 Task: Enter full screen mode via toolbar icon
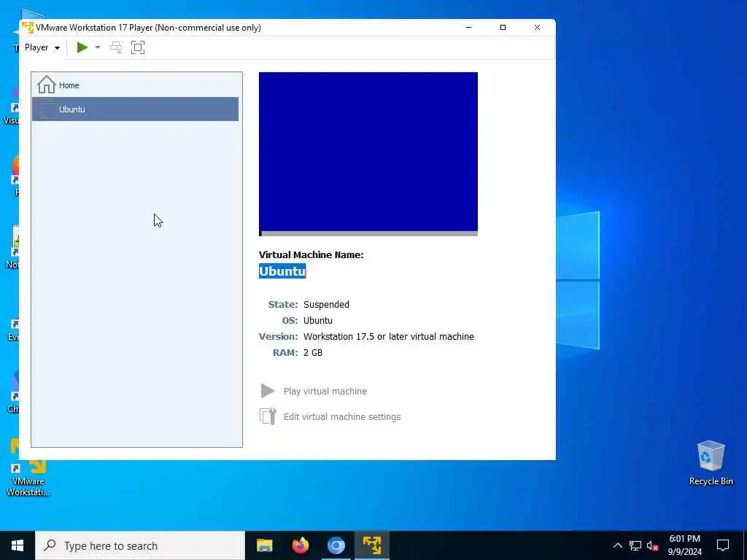coord(138,47)
